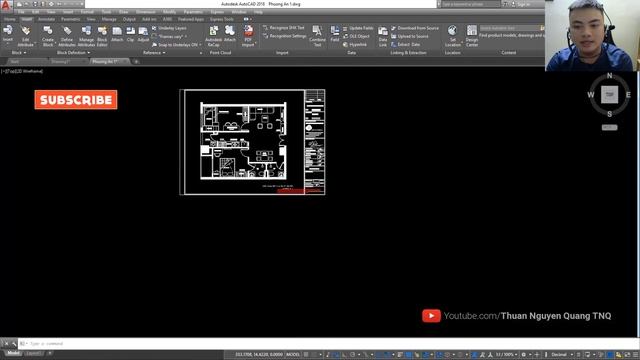
Task: Select the Clip reference tool
Action: 130,34
